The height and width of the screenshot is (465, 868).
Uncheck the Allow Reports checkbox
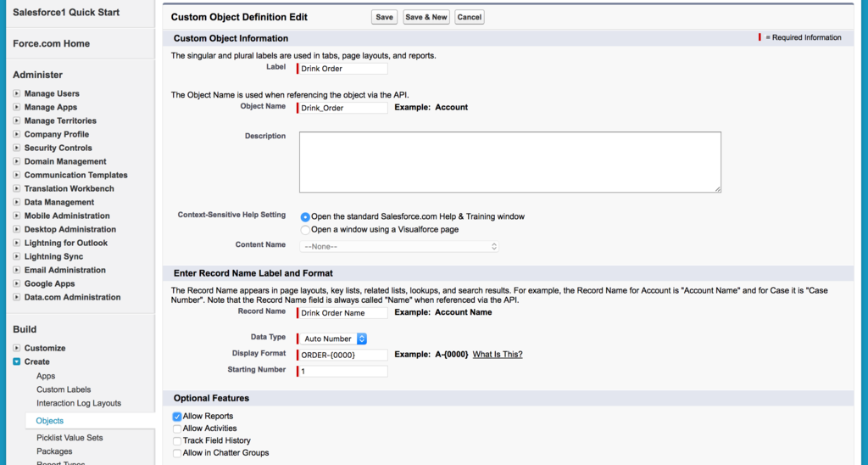click(x=176, y=417)
